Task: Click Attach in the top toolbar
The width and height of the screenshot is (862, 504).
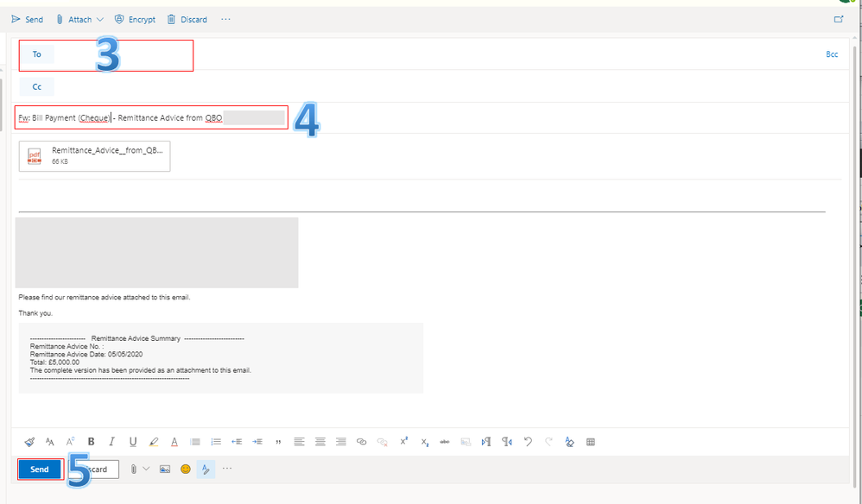Action: tap(74, 19)
